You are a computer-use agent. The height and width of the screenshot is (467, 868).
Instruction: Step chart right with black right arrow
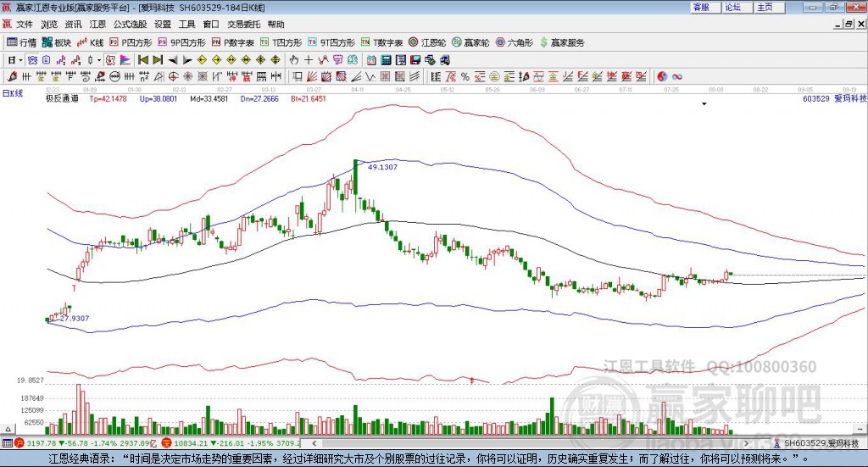(x=187, y=60)
